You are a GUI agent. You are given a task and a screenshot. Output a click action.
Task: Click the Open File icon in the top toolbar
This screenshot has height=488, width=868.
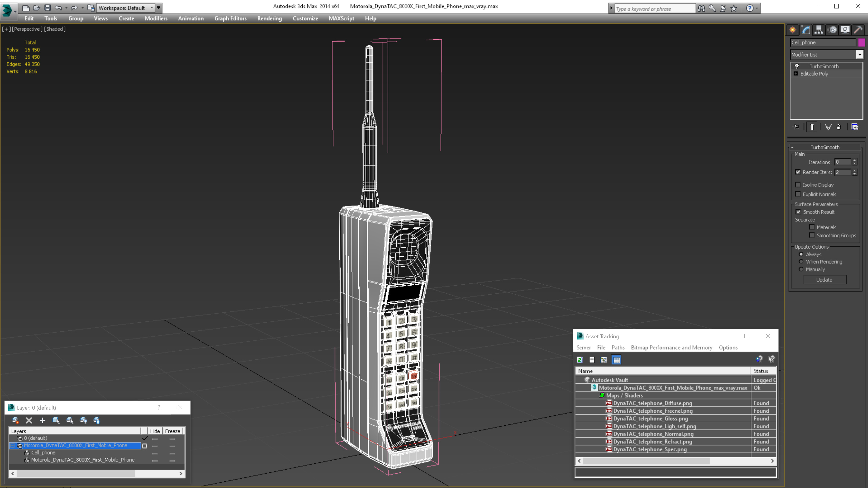point(37,8)
